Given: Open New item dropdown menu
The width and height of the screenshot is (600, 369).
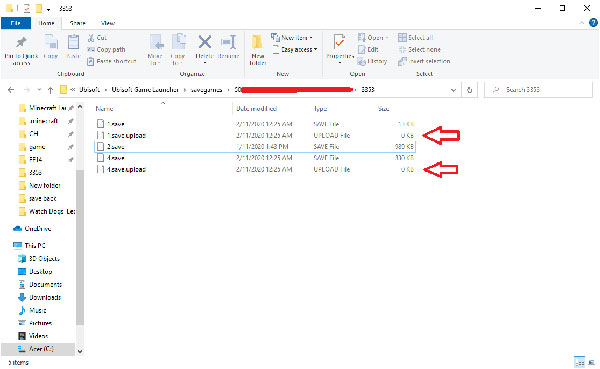Looking at the screenshot, I should [x=292, y=38].
